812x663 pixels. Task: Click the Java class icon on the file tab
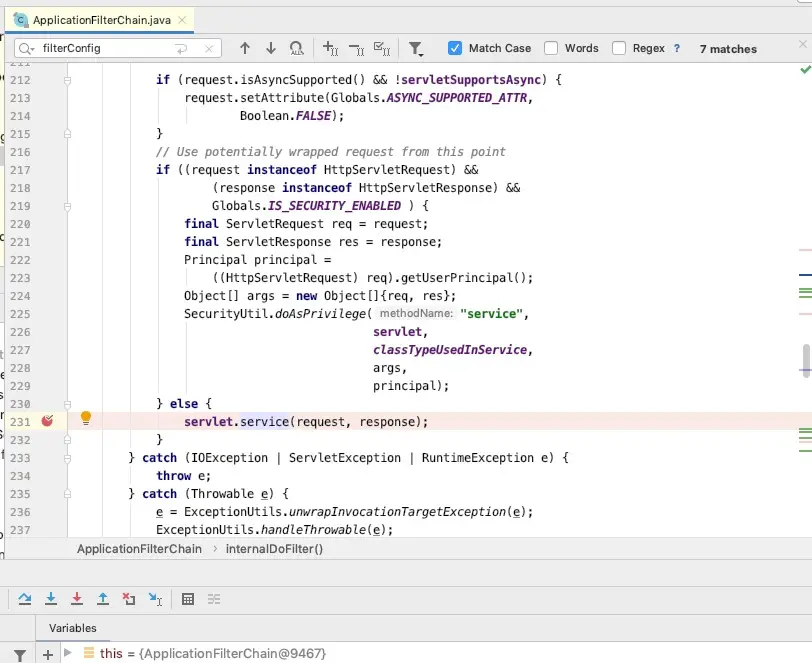click(21, 20)
